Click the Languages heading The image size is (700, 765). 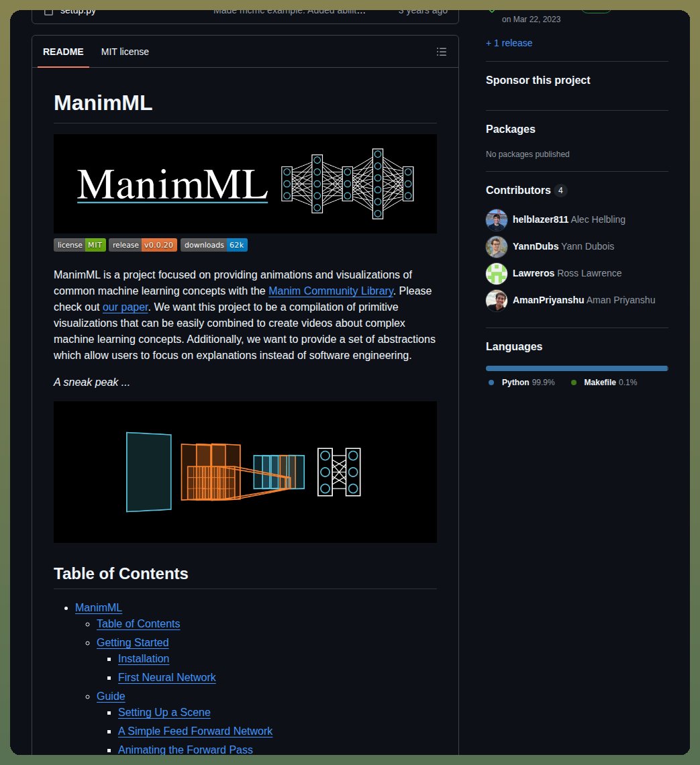513,347
